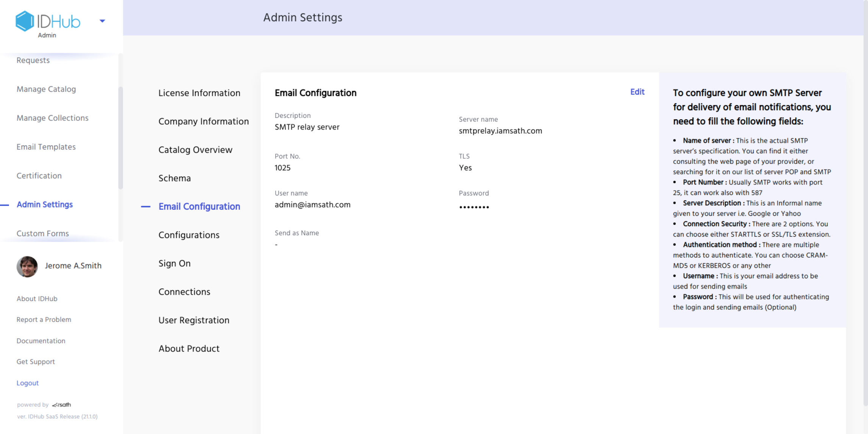Image resolution: width=868 pixels, height=434 pixels.
Task: Click the Report a Problem link
Action: click(44, 320)
